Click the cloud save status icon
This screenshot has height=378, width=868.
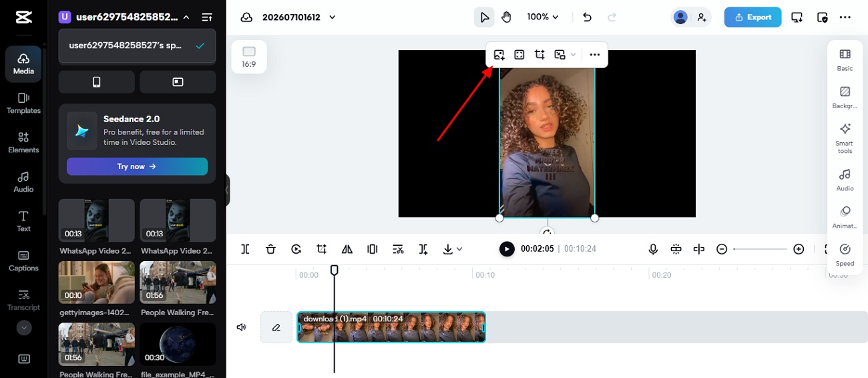coord(246,17)
